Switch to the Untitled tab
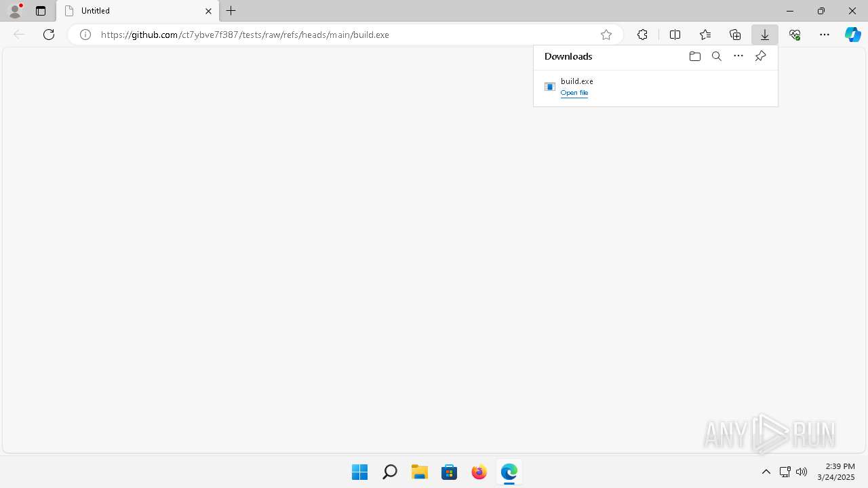The image size is (868, 488). 138,11
